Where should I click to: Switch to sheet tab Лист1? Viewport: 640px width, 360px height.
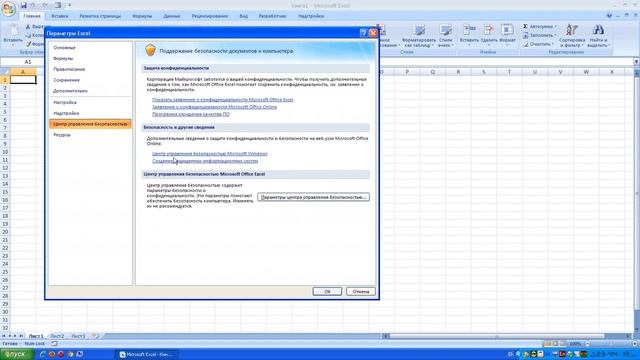pos(36,336)
